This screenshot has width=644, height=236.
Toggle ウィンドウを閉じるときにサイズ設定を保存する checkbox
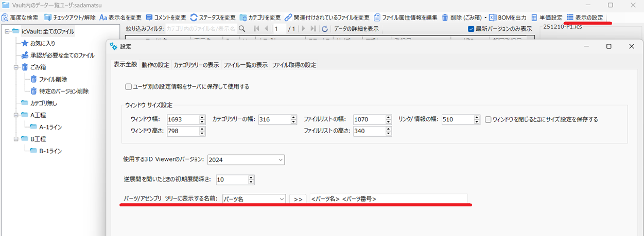(x=488, y=119)
